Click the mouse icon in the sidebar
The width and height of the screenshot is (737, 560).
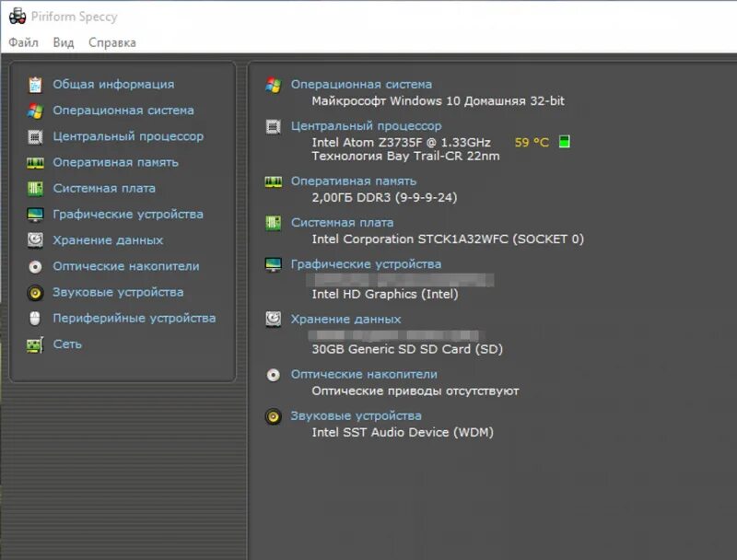(35, 319)
